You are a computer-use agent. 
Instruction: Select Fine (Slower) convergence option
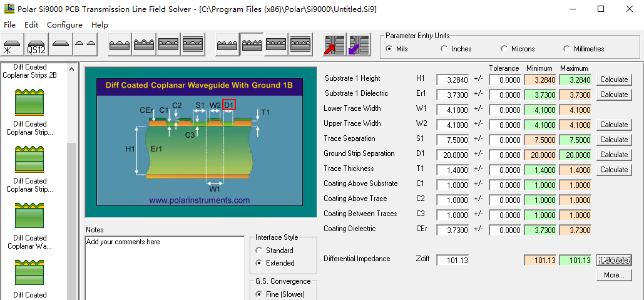(280, 294)
